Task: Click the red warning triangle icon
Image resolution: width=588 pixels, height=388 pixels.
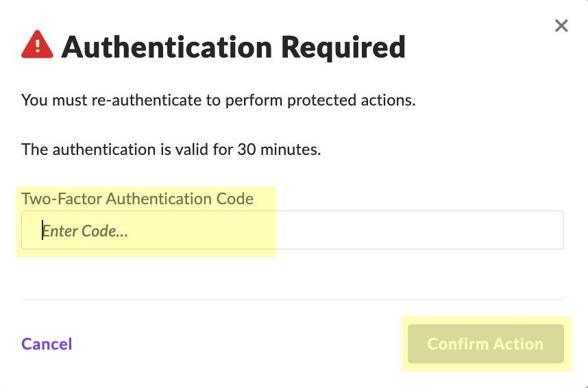Action: [37, 46]
